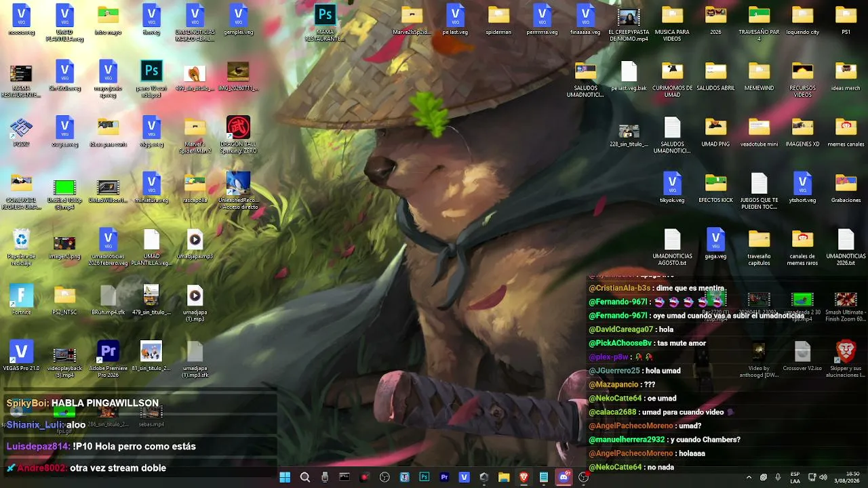The image size is (868, 488).
Task: Select the miniatura.veg project file
Action: pyautogui.click(x=151, y=187)
